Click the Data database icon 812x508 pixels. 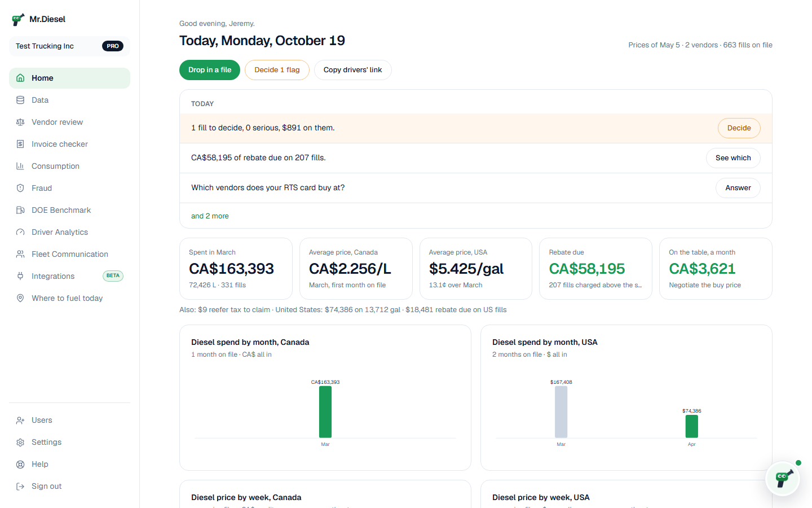point(20,100)
